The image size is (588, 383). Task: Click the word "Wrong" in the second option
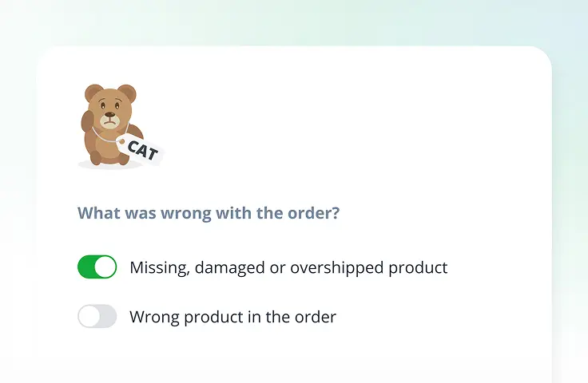(154, 317)
